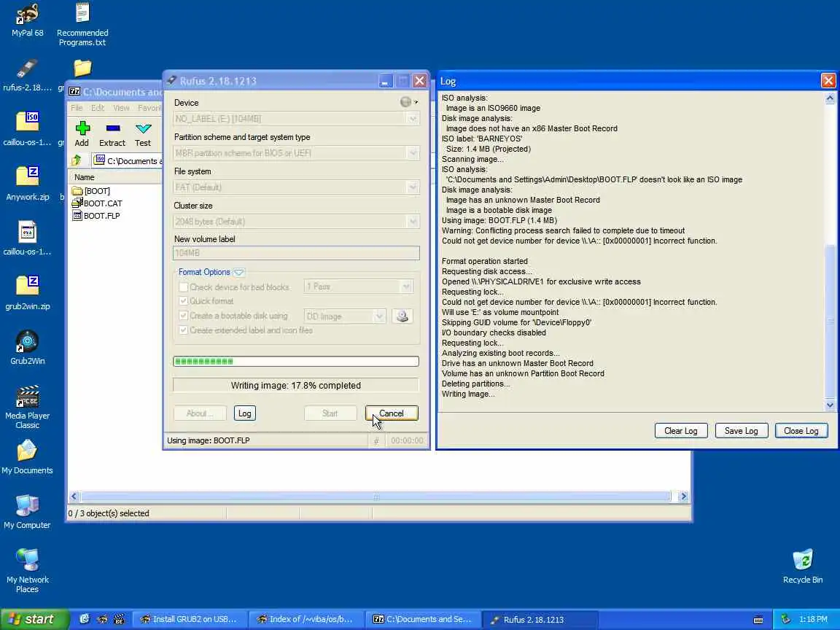Click the Test button in 7-Zip toolbar
The width and height of the screenshot is (840, 630).
[x=142, y=134]
